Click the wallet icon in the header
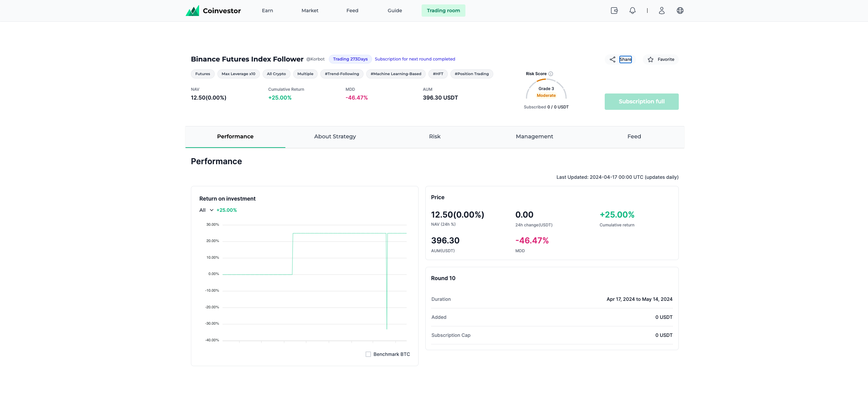Image resolution: width=868 pixels, height=394 pixels. point(614,11)
